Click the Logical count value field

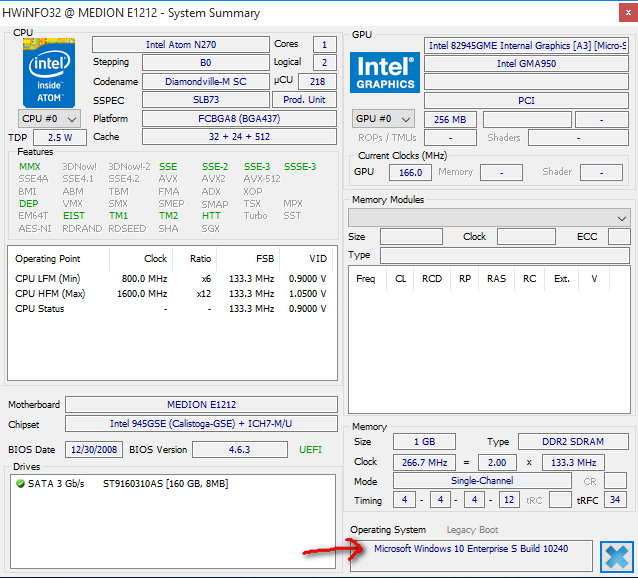coord(325,63)
